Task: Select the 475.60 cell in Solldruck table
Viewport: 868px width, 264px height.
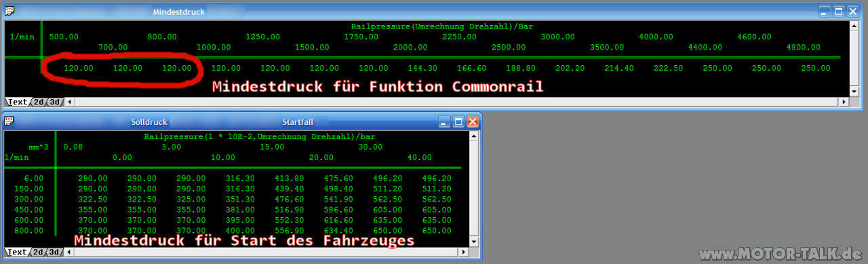Action: coord(339,178)
